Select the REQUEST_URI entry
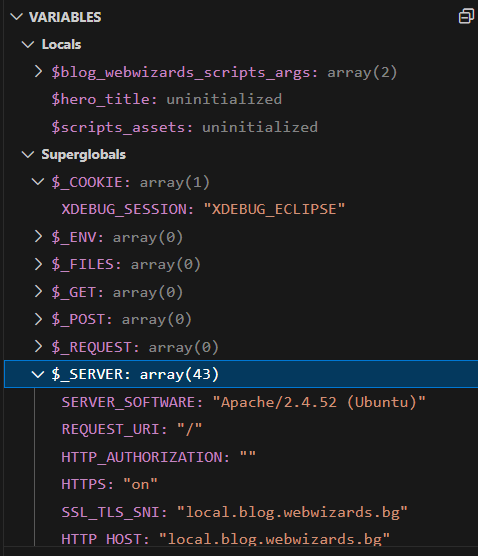Screen dimensions: 478x556 tap(241, 429)
